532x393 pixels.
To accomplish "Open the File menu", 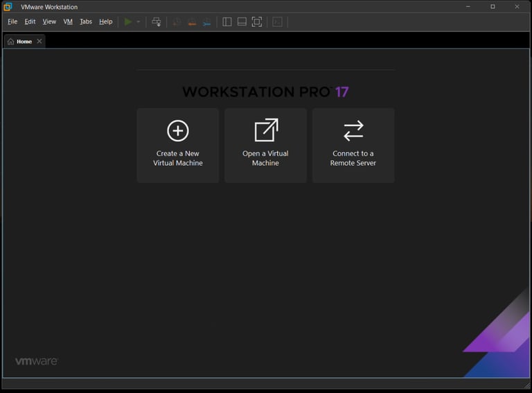I will point(12,21).
